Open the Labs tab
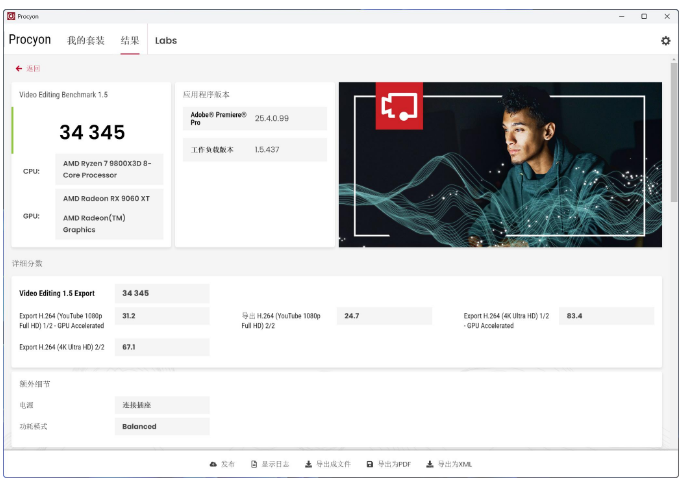Screen dimensions: 684x482 point(166,41)
